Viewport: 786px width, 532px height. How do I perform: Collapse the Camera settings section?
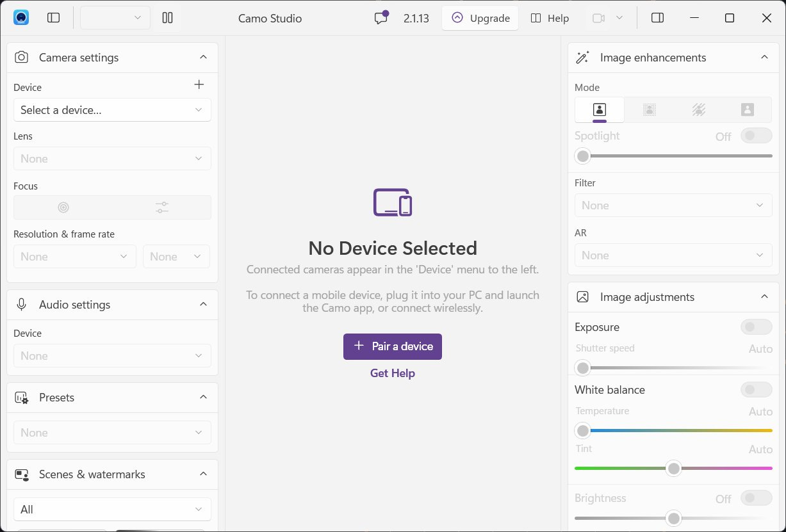point(204,57)
